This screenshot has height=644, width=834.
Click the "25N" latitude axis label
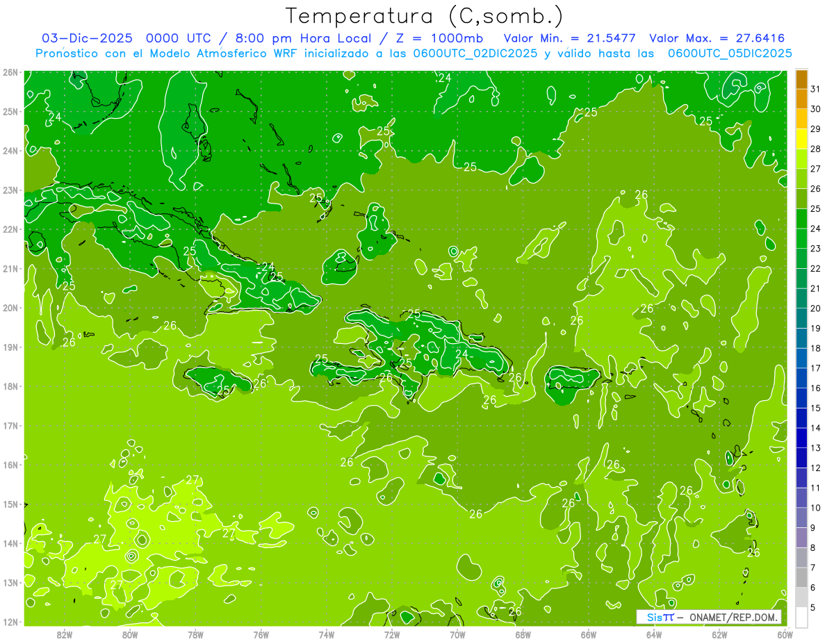pyautogui.click(x=10, y=111)
